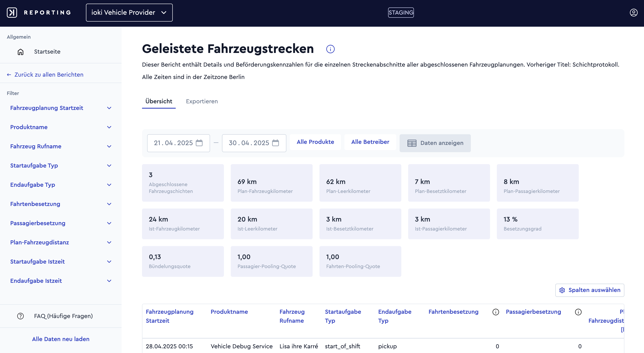The height and width of the screenshot is (353, 644).
Task: Click the Daten anzeigen button
Action: point(435,143)
